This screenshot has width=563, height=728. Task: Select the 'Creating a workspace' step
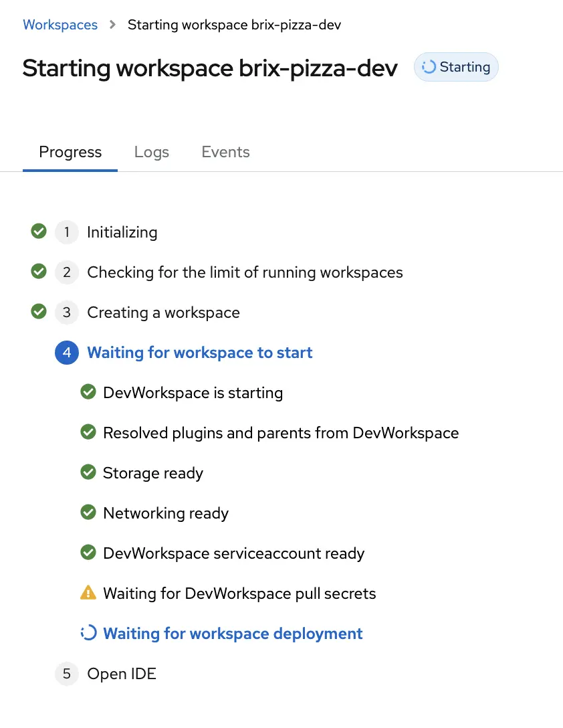[163, 312]
